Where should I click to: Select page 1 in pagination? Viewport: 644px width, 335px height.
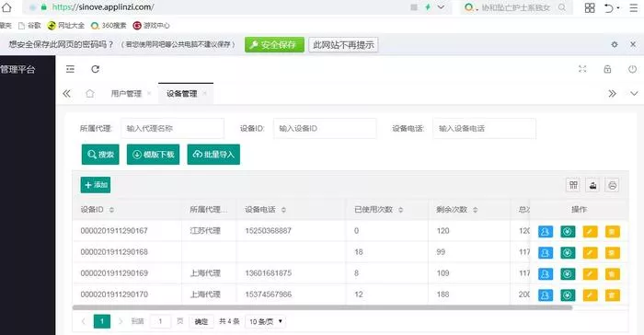(x=102, y=321)
